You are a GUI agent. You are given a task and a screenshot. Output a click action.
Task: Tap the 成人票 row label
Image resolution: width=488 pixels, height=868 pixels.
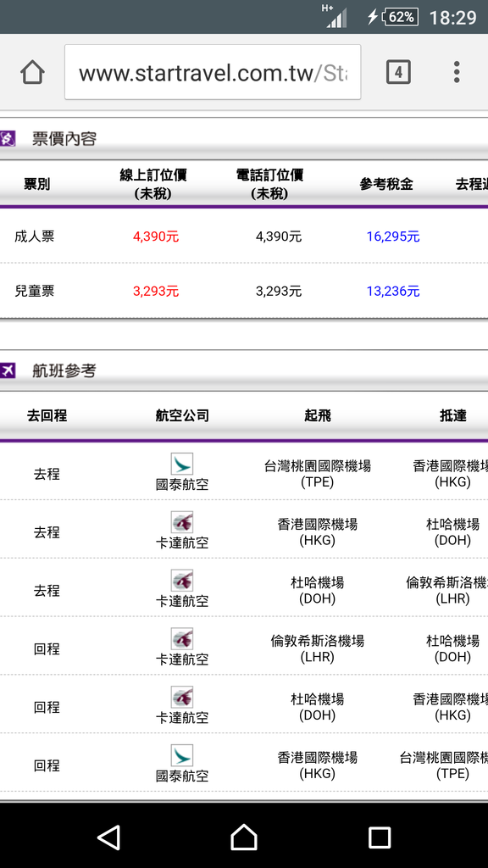click(x=34, y=237)
